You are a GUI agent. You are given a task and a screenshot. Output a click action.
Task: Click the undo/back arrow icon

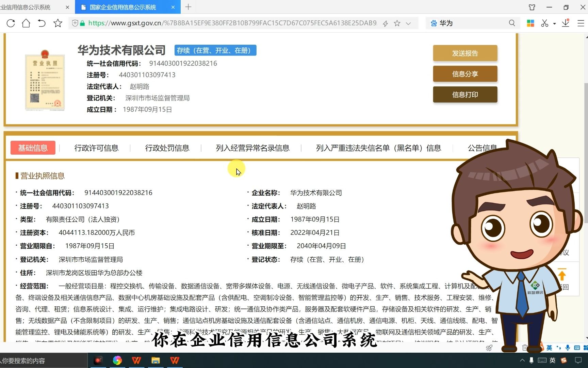(42, 23)
